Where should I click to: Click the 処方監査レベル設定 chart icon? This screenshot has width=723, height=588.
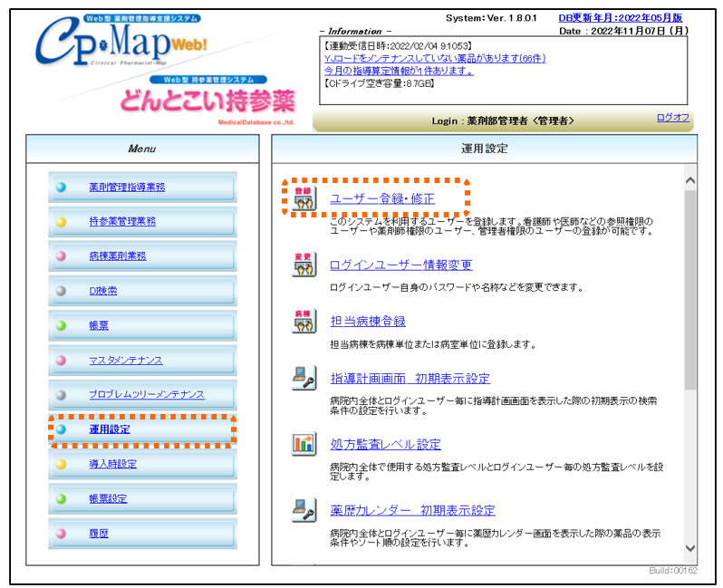coord(304,444)
